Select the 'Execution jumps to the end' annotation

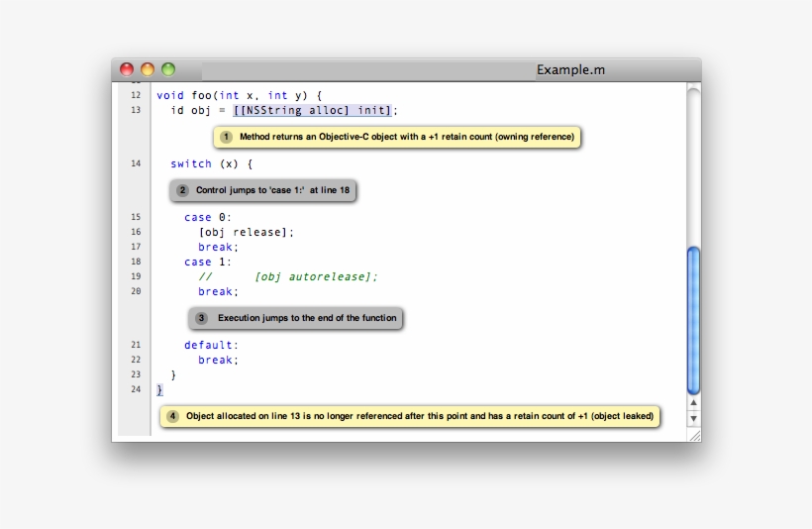307,318
